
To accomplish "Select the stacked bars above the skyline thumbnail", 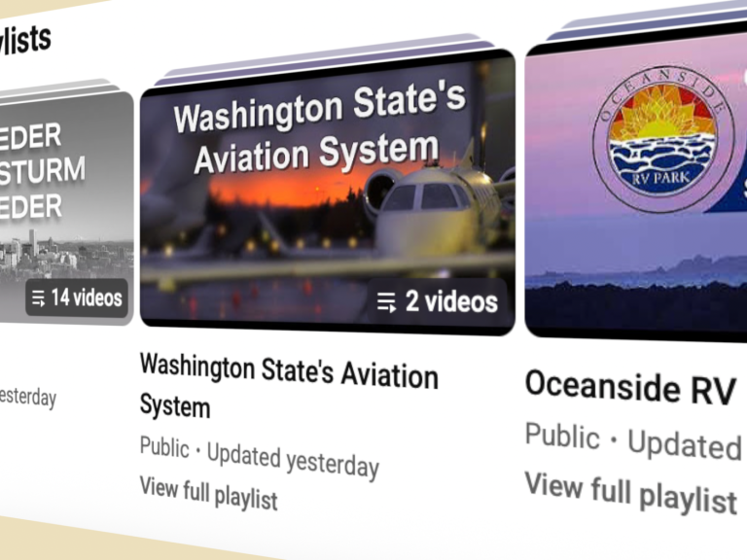I will [59, 91].
